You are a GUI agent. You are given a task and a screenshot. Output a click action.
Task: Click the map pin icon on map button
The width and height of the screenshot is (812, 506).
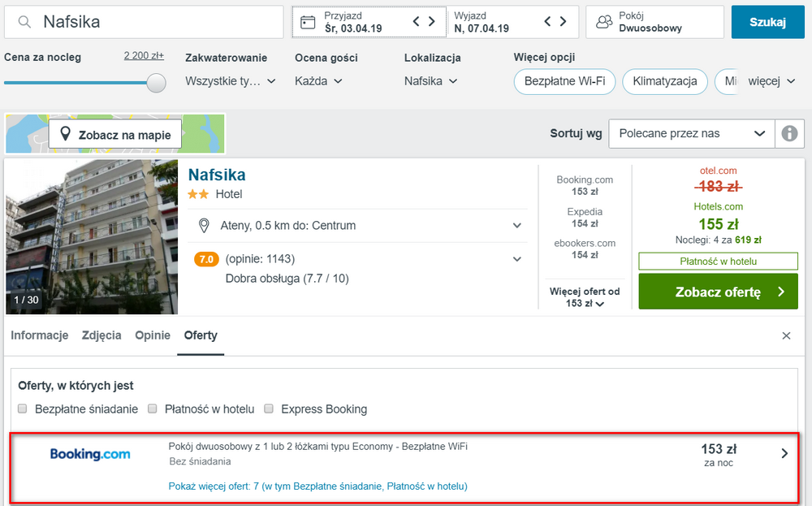65,134
